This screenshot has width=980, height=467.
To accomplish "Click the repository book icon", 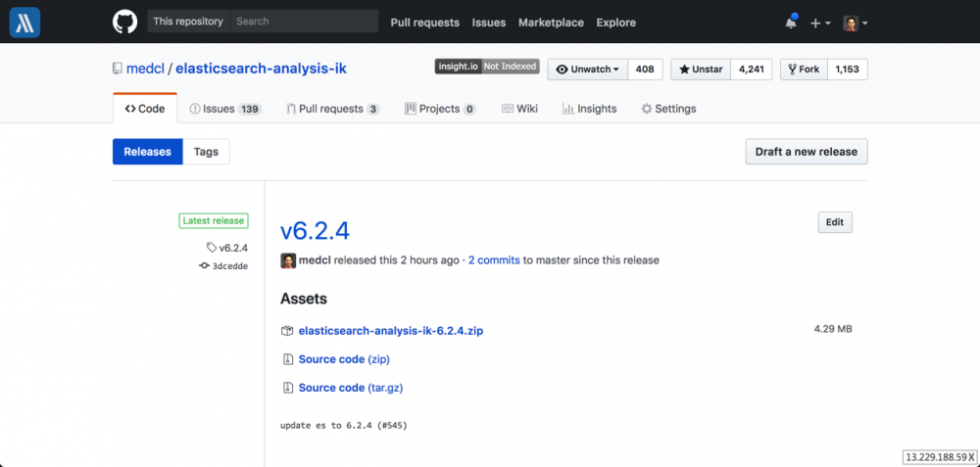I will pos(118,69).
